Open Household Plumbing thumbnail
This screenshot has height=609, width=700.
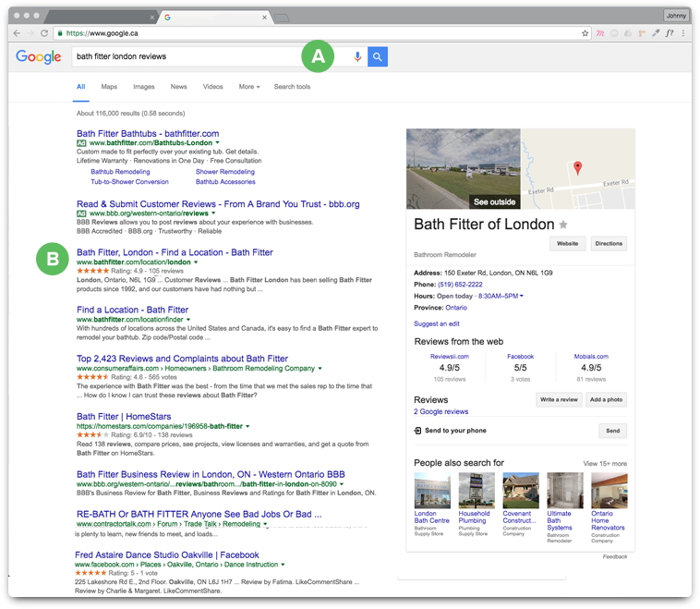pyautogui.click(x=477, y=491)
